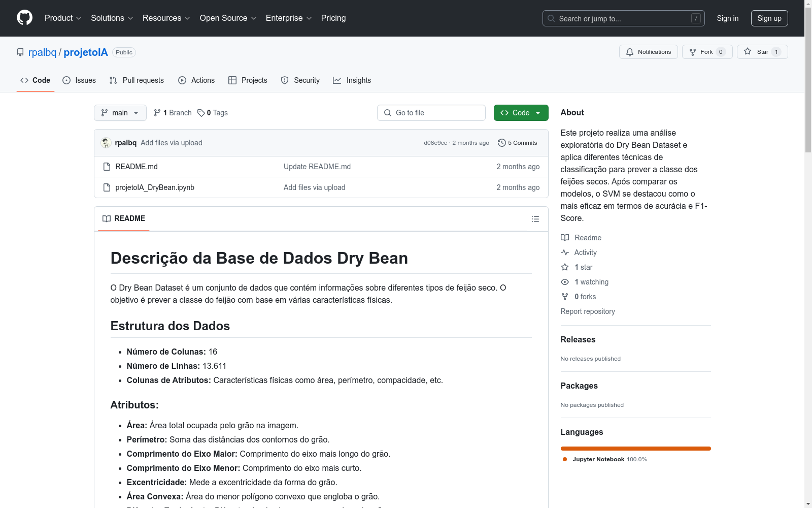This screenshot has height=508, width=812.
Task: Click the Packages heading link
Action: point(579,386)
